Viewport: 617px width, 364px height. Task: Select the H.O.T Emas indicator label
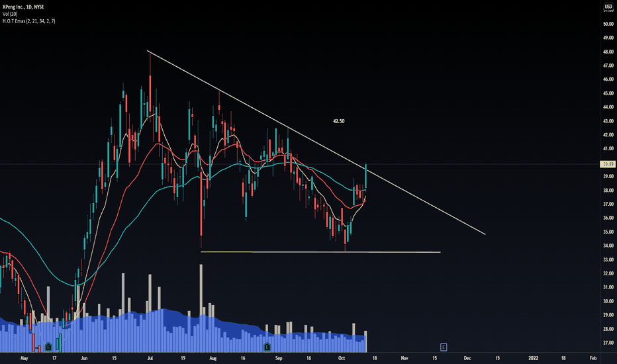pyautogui.click(x=28, y=21)
